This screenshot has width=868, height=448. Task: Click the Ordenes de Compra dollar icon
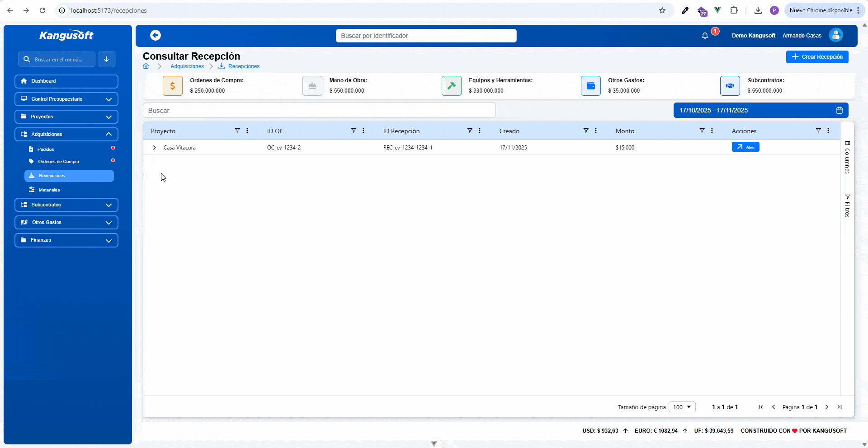(x=173, y=86)
